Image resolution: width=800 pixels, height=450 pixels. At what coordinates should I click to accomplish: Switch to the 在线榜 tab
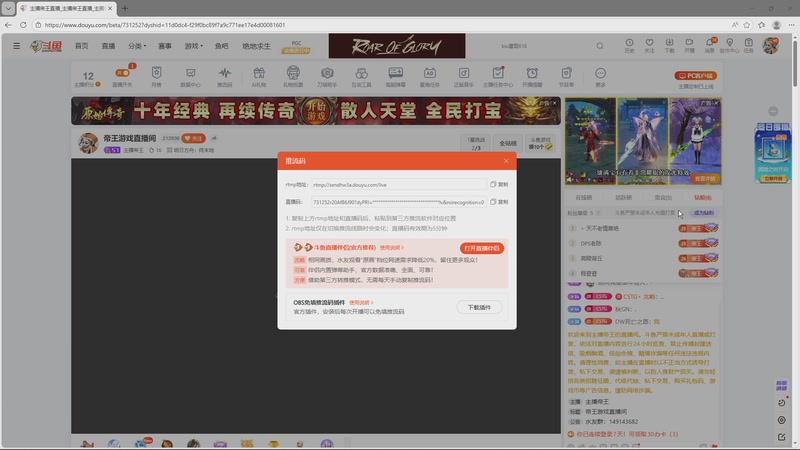pyautogui.click(x=584, y=197)
